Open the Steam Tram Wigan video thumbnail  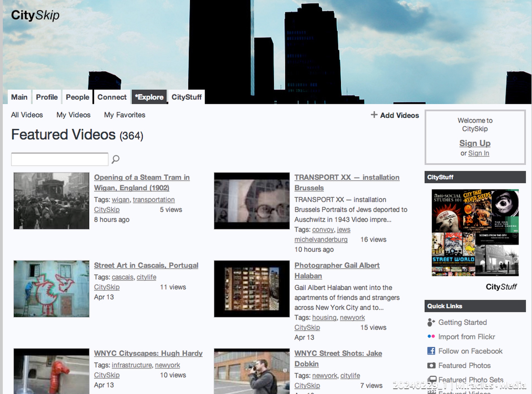point(51,201)
